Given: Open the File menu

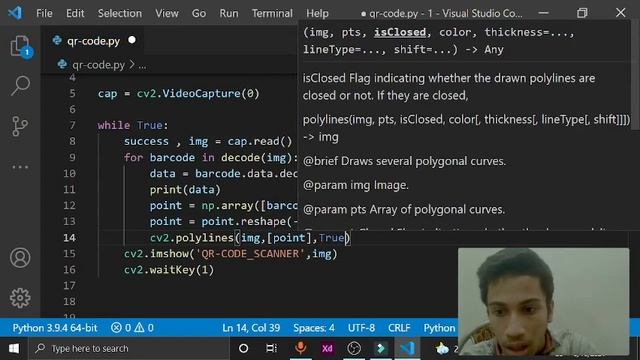Looking at the screenshot, I should (44, 13).
